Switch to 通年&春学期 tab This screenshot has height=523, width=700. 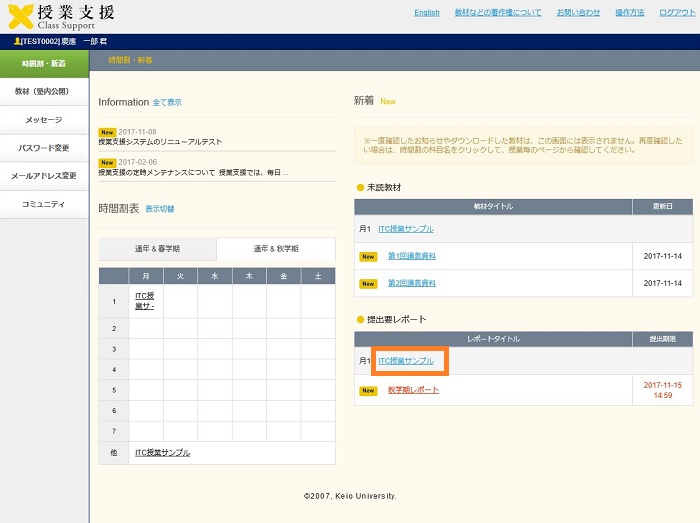(157, 248)
